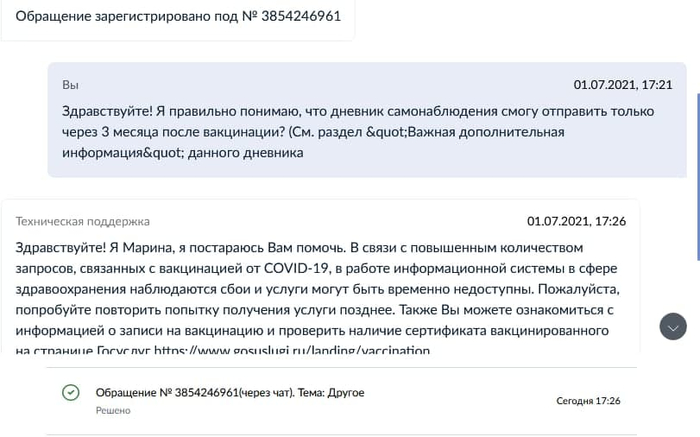
Task: Click the 01.07.2021, 17:21 message timestamp
Action: (x=622, y=85)
